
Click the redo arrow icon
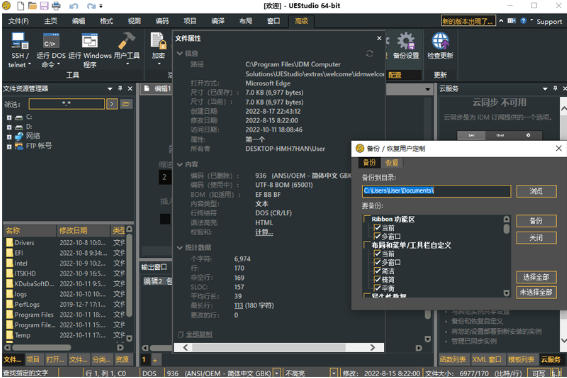pyautogui.click(x=91, y=6)
